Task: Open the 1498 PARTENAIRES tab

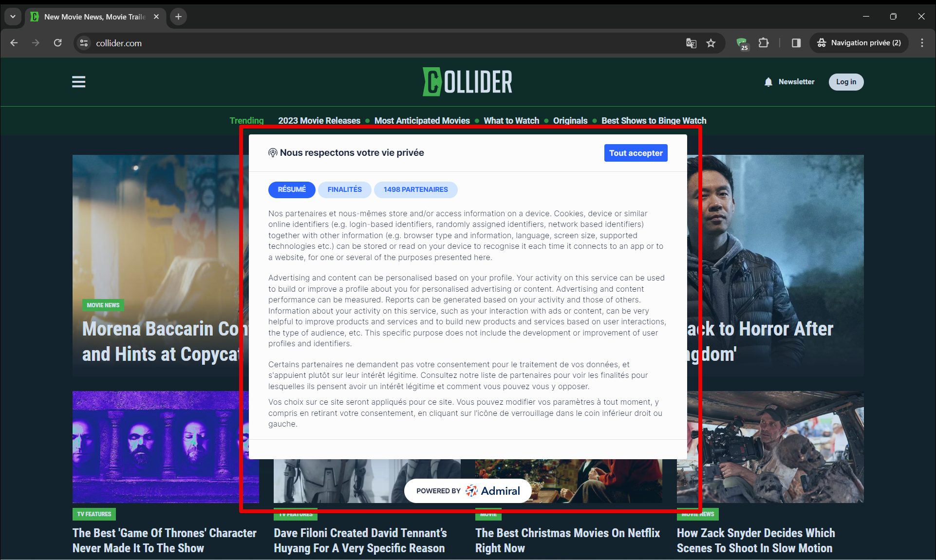Action: [x=415, y=189]
